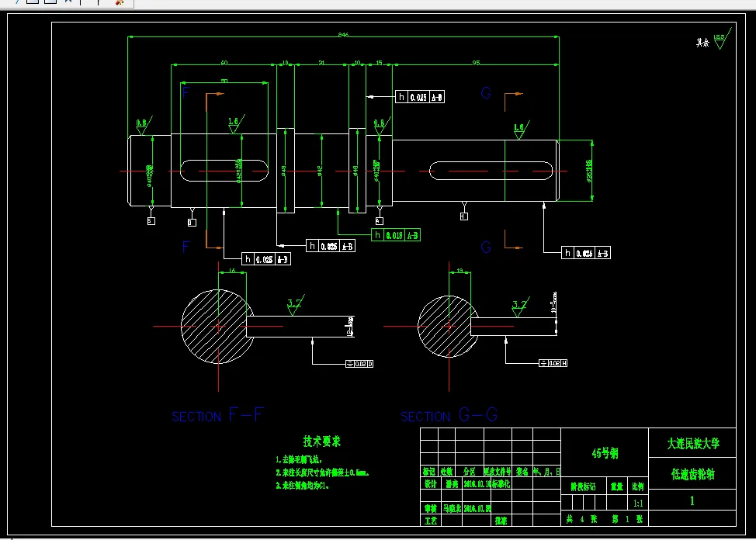Click the 分区 column header

[x=469, y=471]
